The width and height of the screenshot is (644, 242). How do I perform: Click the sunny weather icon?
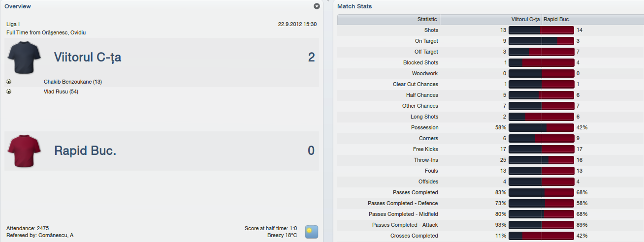coord(311,232)
